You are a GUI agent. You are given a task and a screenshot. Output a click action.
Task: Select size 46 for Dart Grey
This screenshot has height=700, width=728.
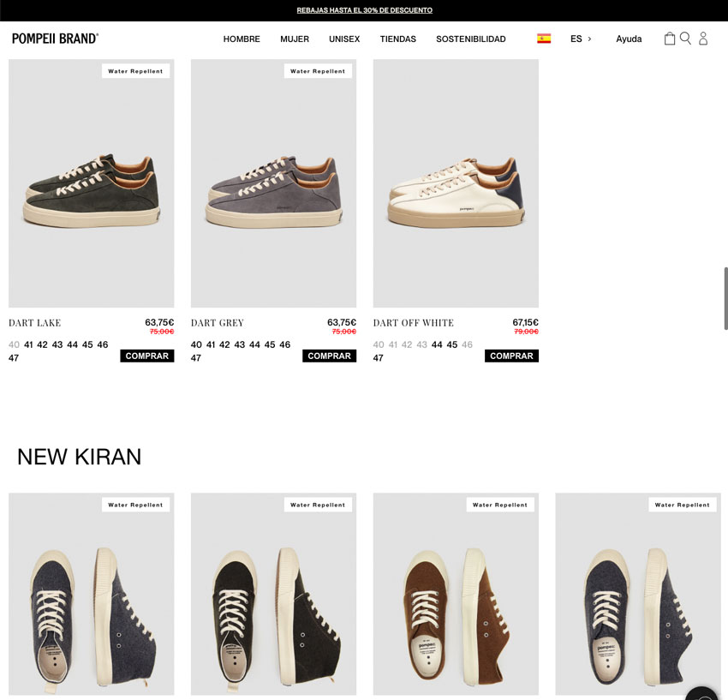tap(285, 344)
